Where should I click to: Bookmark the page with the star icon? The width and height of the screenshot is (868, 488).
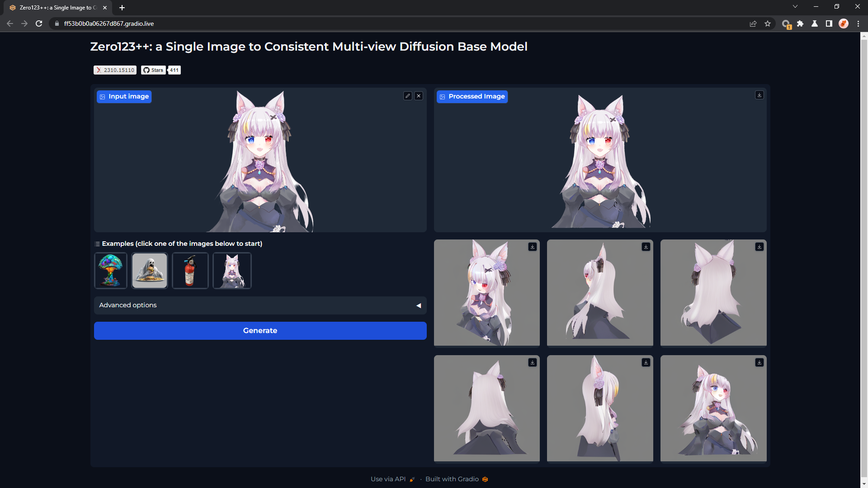tap(767, 23)
